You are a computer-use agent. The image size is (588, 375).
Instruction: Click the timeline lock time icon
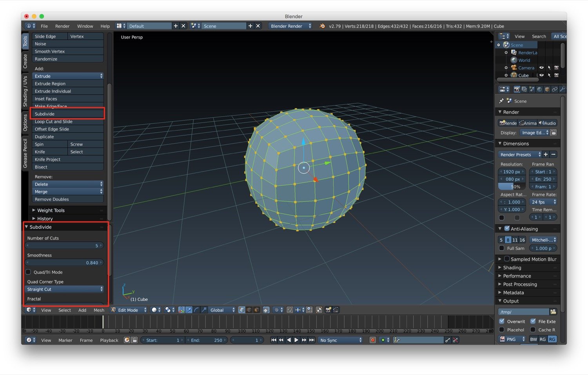135,340
